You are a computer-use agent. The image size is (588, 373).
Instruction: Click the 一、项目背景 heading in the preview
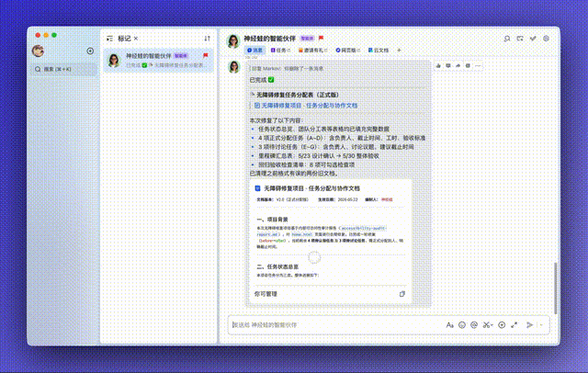pos(272,220)
